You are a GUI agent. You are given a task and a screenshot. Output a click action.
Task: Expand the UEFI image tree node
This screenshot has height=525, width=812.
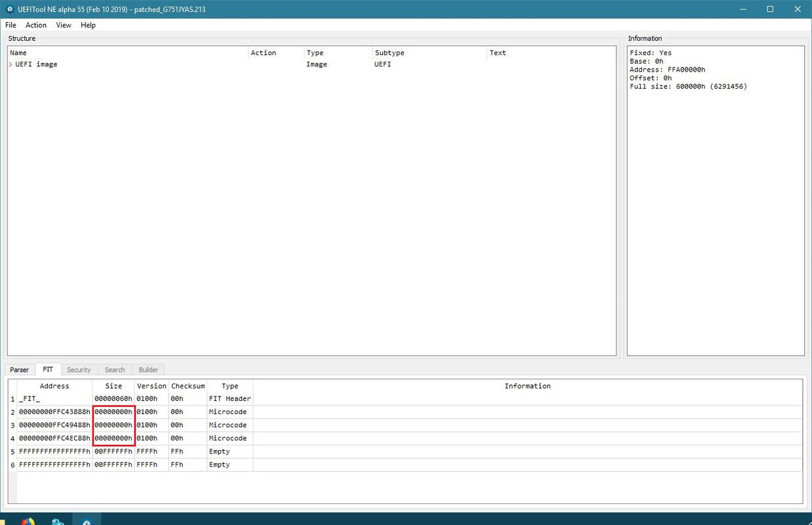[11, 64]
